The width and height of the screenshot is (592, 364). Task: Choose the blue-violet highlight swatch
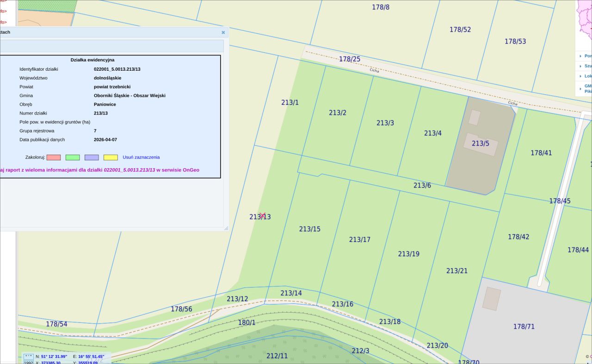tap(92, 158)
